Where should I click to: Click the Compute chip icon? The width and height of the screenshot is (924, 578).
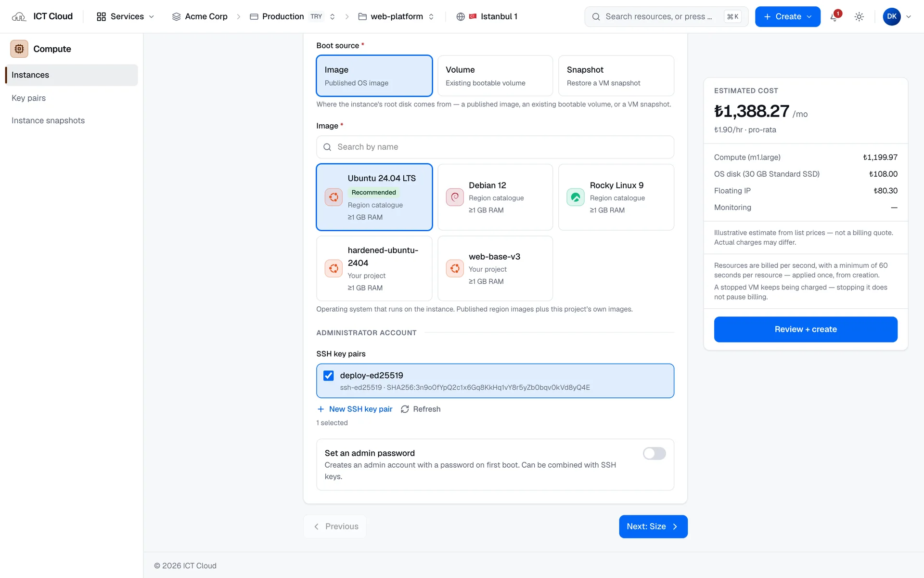pos(19,49)
